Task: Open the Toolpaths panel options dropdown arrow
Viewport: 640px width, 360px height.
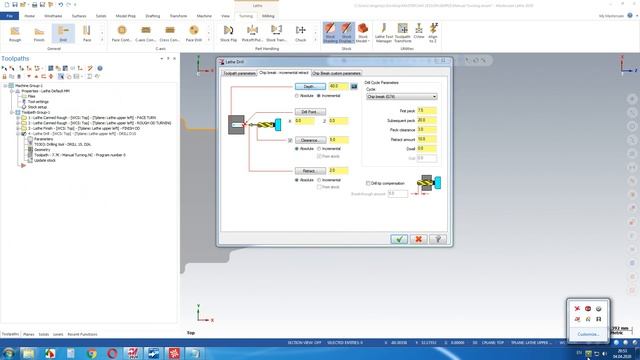Action: (x=162, y=59)
